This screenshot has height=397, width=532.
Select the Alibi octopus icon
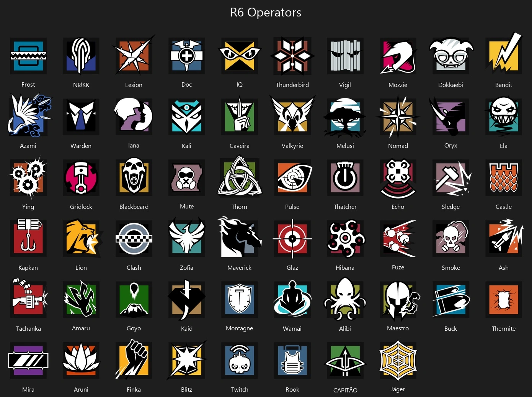(x=345, y=299)
